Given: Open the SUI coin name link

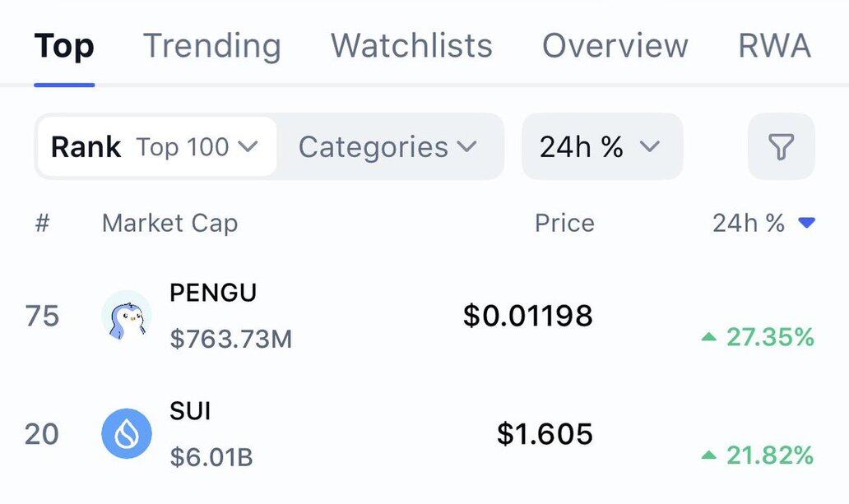Looking at the screenshot, I should click(190, 410).
